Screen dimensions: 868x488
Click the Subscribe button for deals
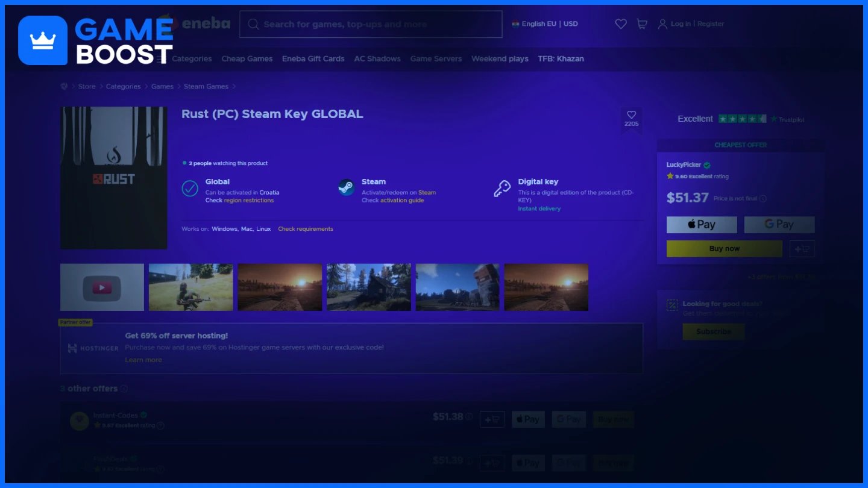click(x=714, y=332)
